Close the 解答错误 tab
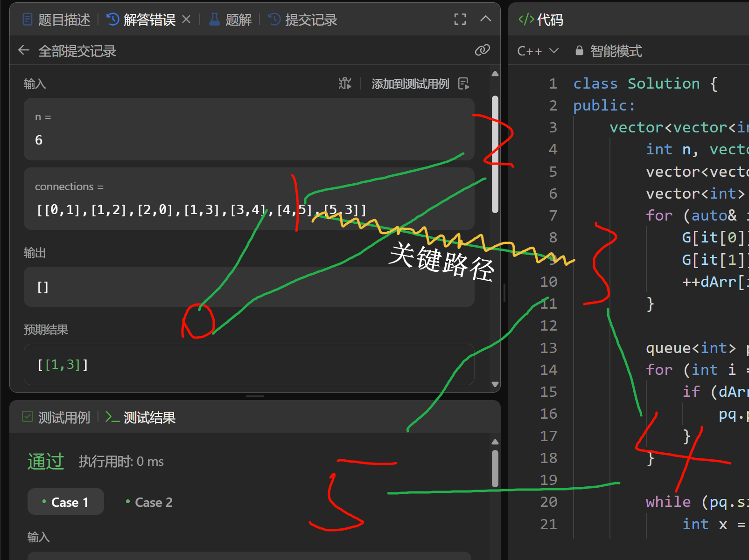 (186, 20)
